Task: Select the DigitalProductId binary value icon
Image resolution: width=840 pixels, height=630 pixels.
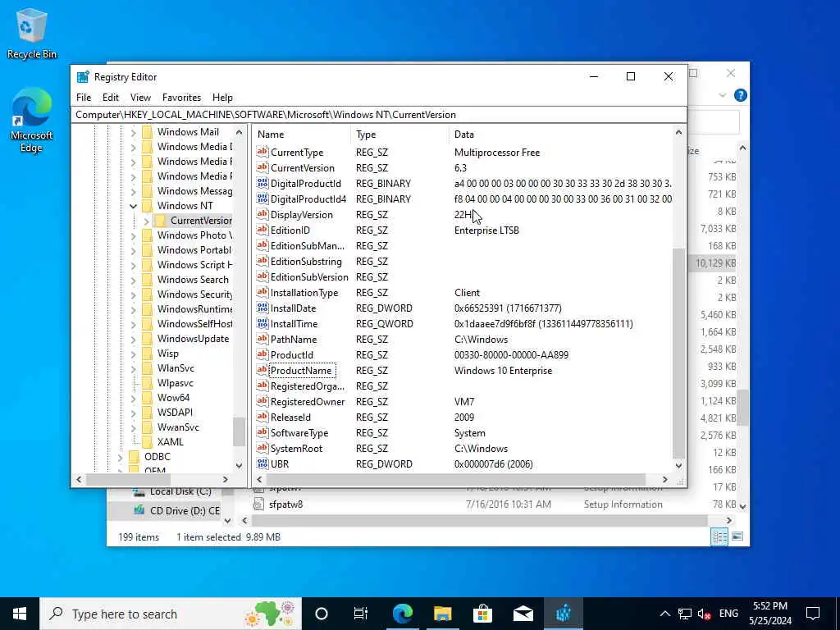Action: [262, 183]
